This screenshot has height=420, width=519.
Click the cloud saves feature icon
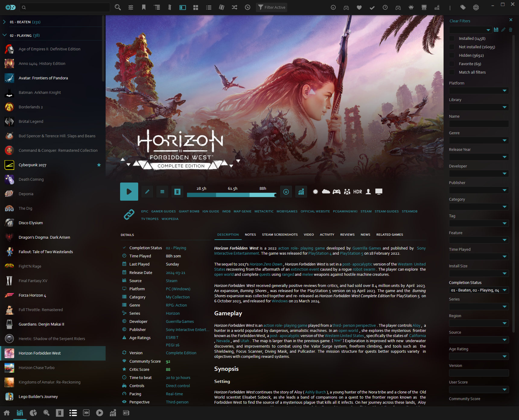point(326,192)
